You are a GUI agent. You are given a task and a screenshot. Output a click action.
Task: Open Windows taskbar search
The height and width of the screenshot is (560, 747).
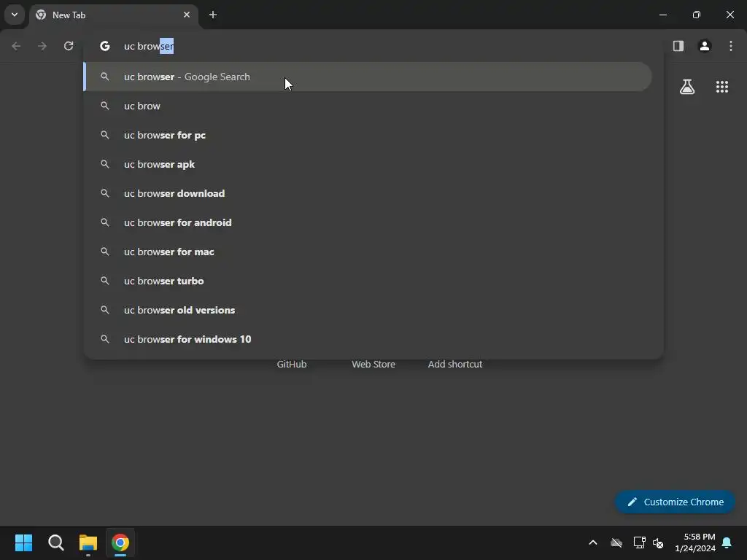pyautogui.click(x=55, y=542)
